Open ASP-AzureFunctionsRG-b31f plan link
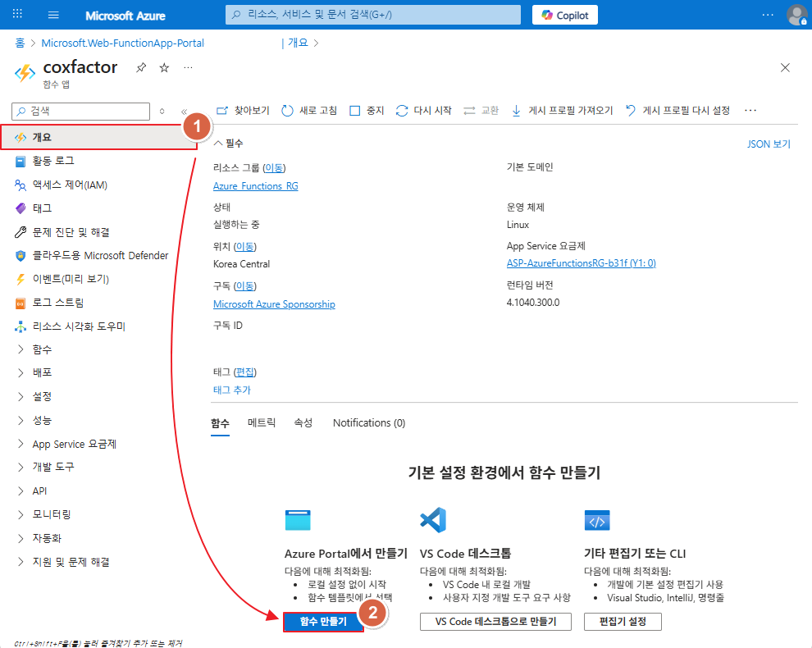Viewport: 812px width, 648px height. (x=581, y=263)
